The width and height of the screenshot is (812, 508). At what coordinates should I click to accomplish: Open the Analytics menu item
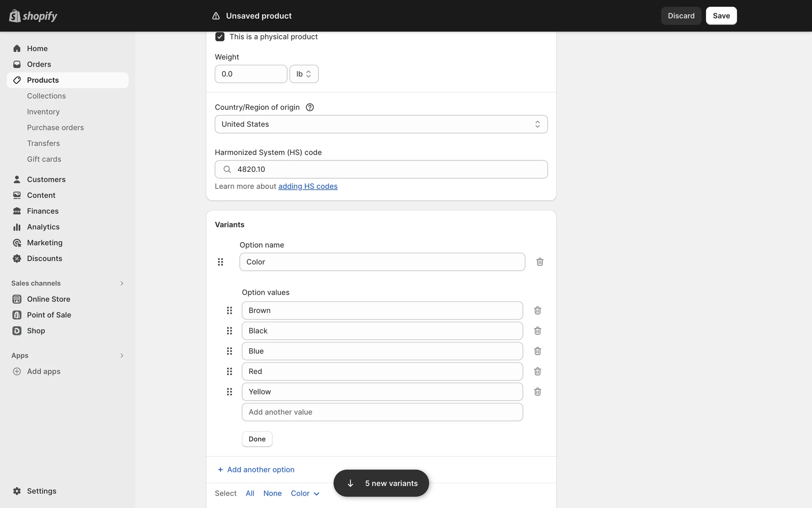pos(43,227)
